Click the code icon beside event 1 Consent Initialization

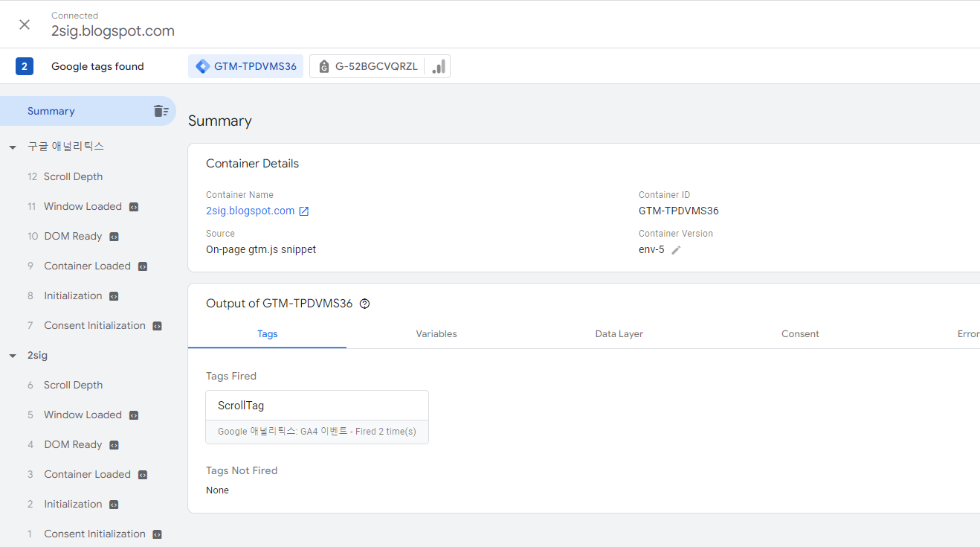coord(157,534)
